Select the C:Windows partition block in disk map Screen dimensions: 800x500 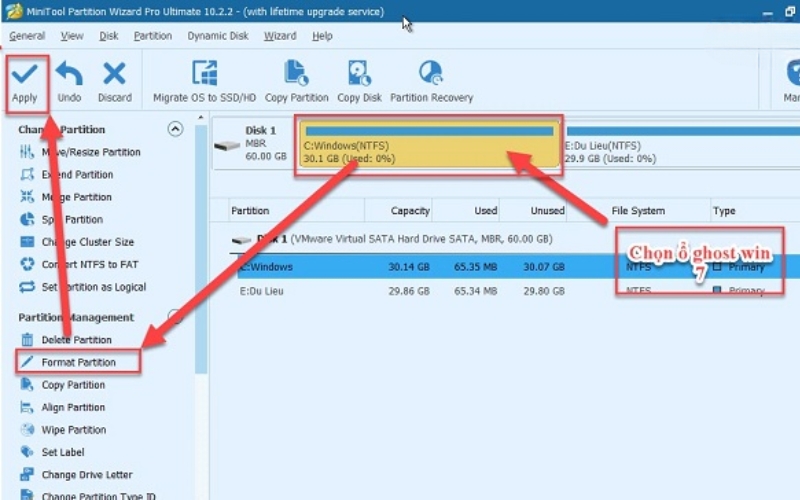pyautogui.click(x=428, y=146)
